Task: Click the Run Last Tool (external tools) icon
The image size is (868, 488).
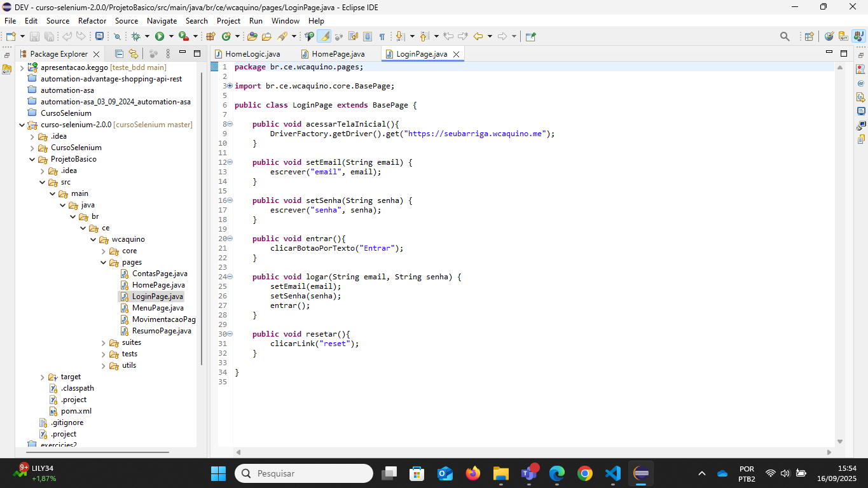Action: click(183, 36)
